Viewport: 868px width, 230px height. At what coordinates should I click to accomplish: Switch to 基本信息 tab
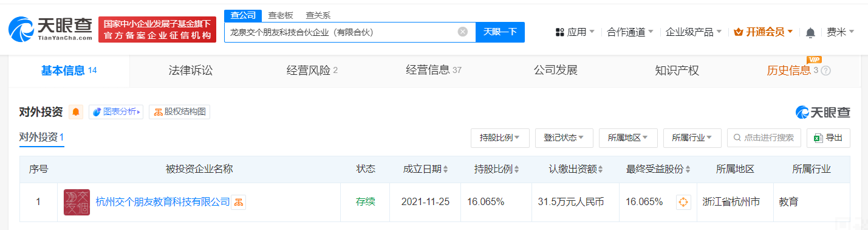point(69,71)
